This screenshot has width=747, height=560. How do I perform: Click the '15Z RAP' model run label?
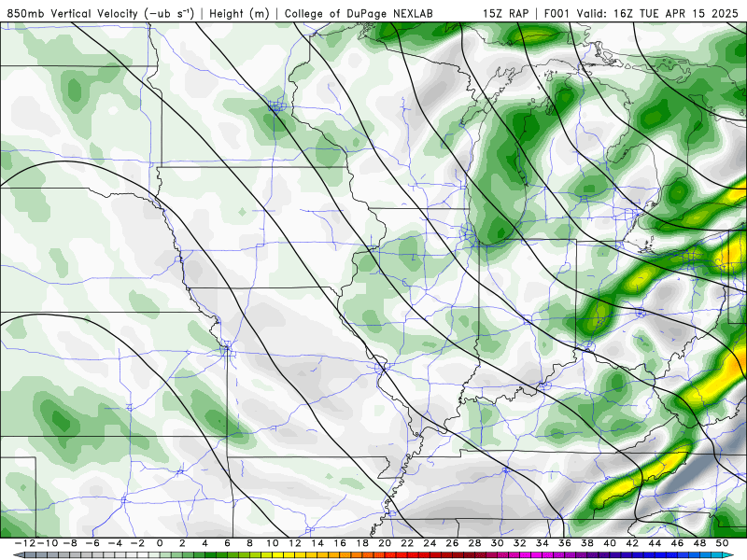point(505,13)
